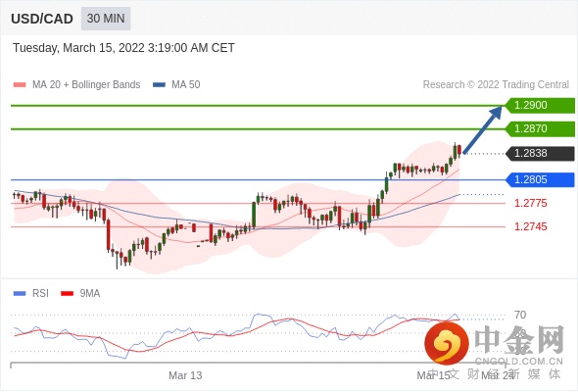
Task: Click the chart date and time heading
Action: [123, 48]
